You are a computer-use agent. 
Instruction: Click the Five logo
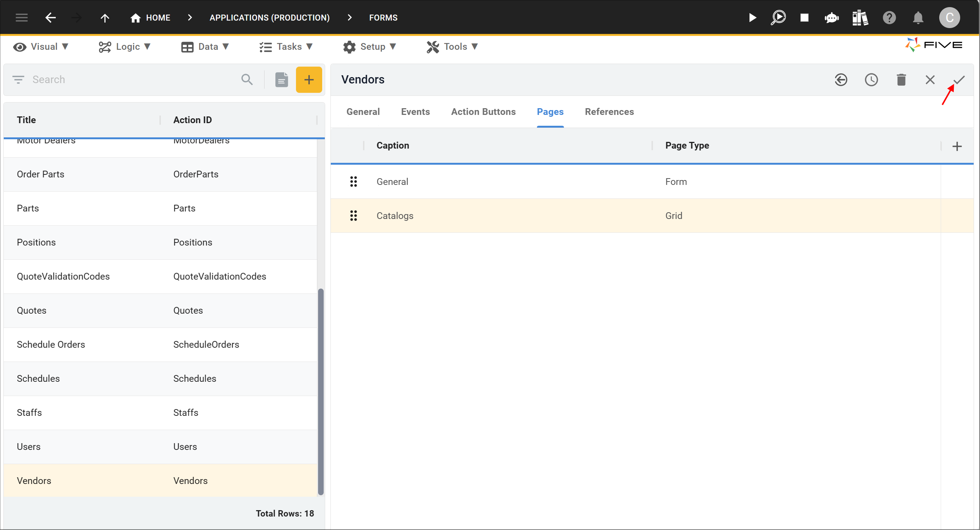[x=934, y=45]
